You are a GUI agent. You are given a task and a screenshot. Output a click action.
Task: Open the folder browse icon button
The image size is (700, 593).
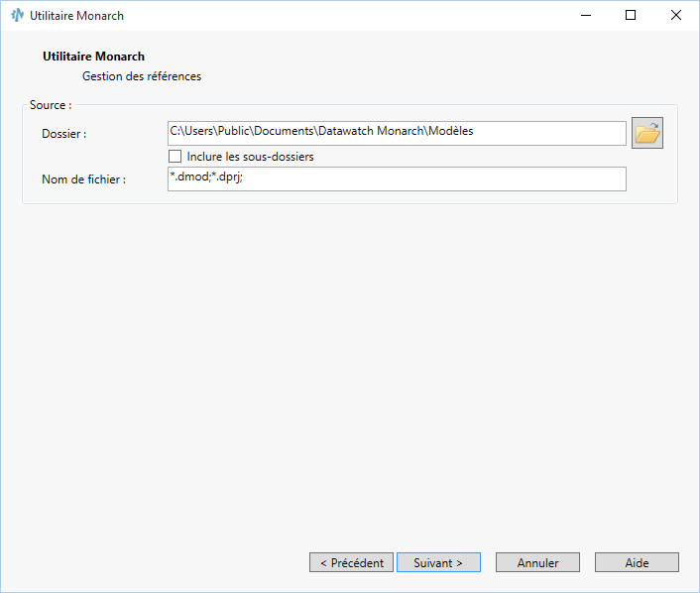click(646, 133)
